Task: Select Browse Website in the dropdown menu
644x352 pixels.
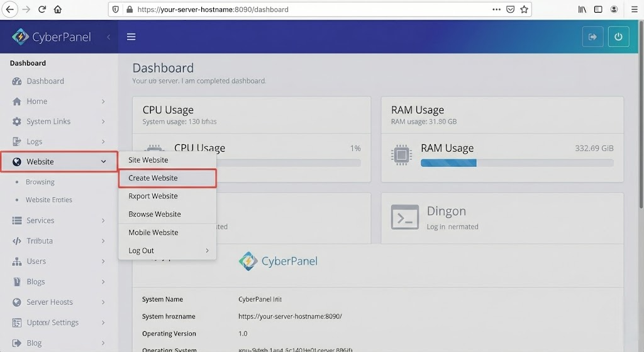Action: 155,214
